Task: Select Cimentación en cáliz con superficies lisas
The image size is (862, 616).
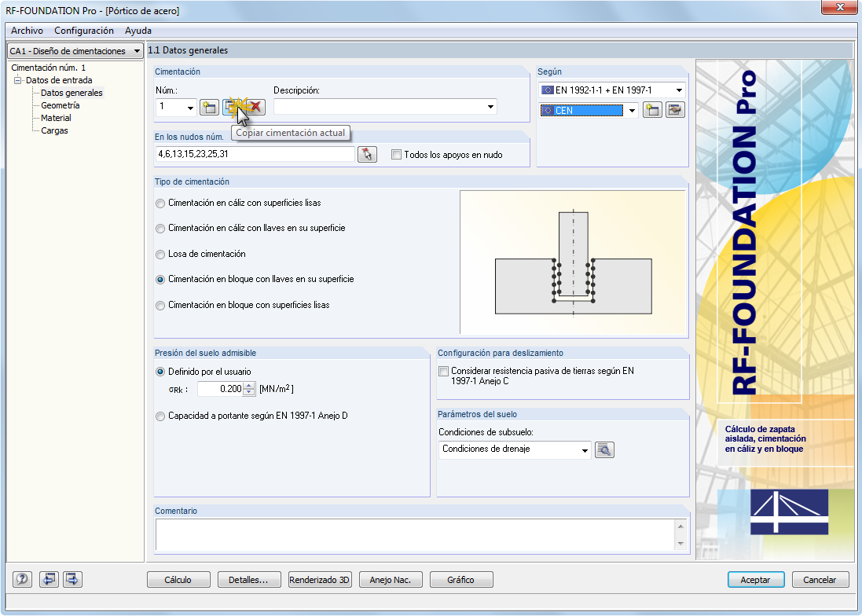Action: click(160, 203)
